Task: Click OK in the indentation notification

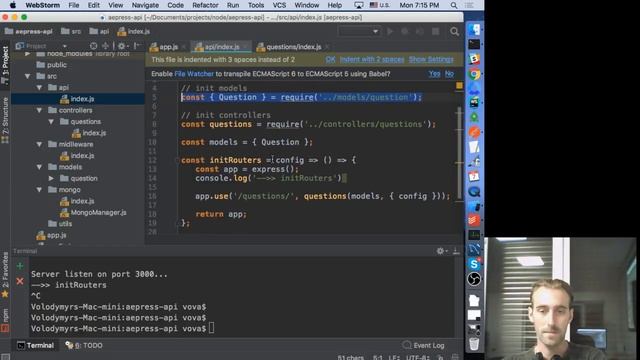Action: (330, 60)
